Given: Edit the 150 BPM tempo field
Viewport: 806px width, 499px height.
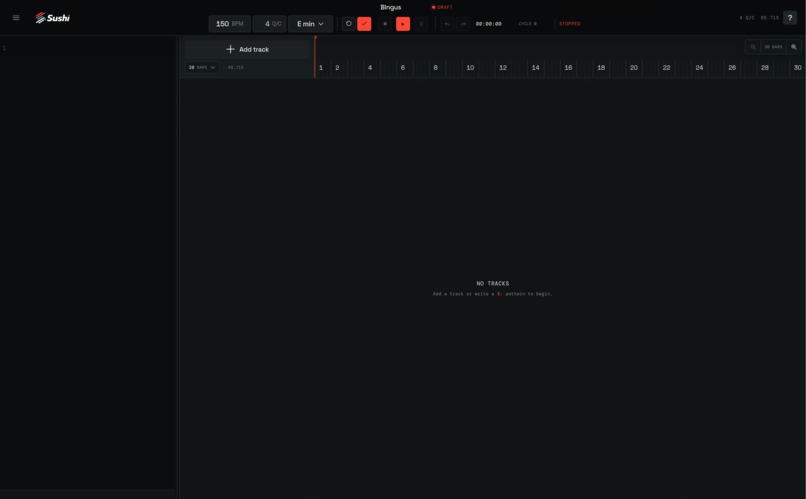Looking at the screenshot, I should coord(229,24).
